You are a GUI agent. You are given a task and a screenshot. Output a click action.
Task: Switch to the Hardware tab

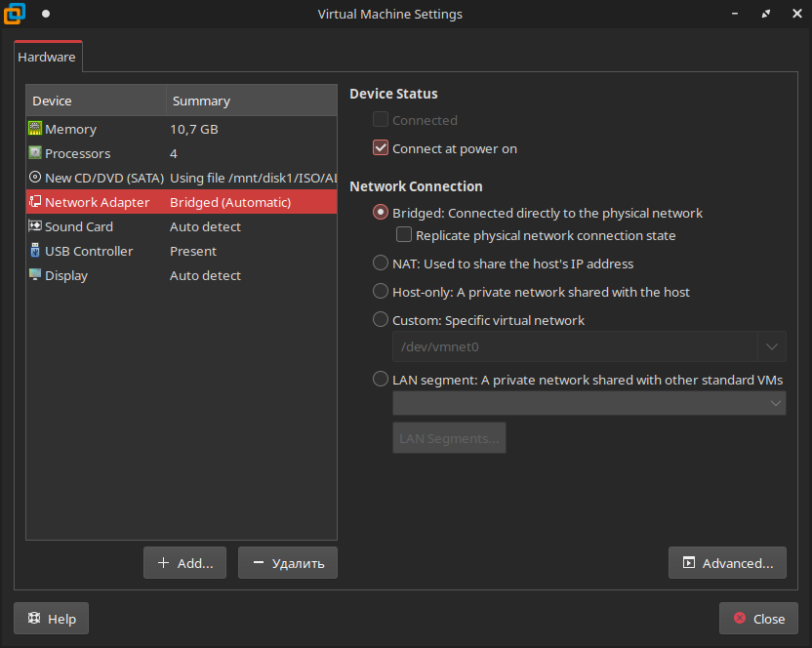click(x=47, y=58)
